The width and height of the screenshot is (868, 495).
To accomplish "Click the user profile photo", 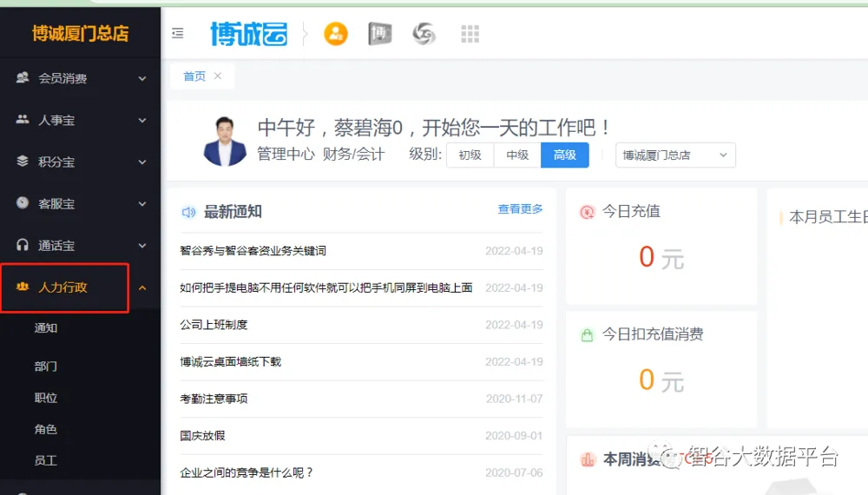I will (225, 141).
